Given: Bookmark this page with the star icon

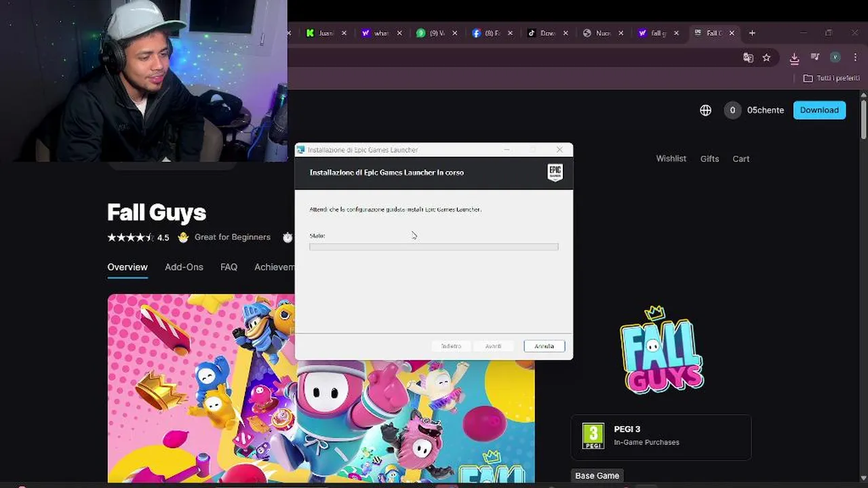Looking at the screenshot, I should coord(766,58).
